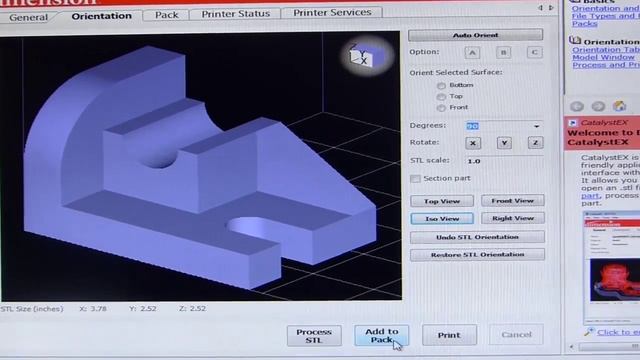Click the STL scale input field
The height and width of the screenshot is (360, 640).
[x=504, y=161]
